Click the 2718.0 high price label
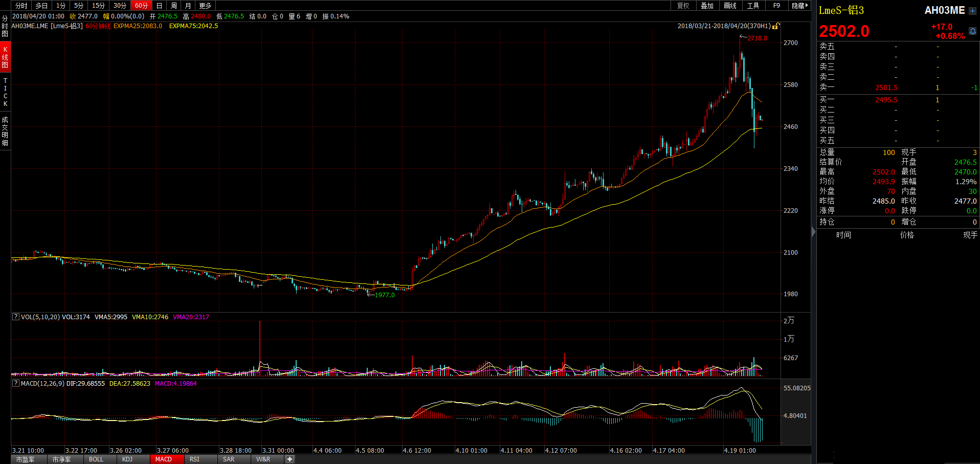Screen dimensions: 980x464 (757, 38)
